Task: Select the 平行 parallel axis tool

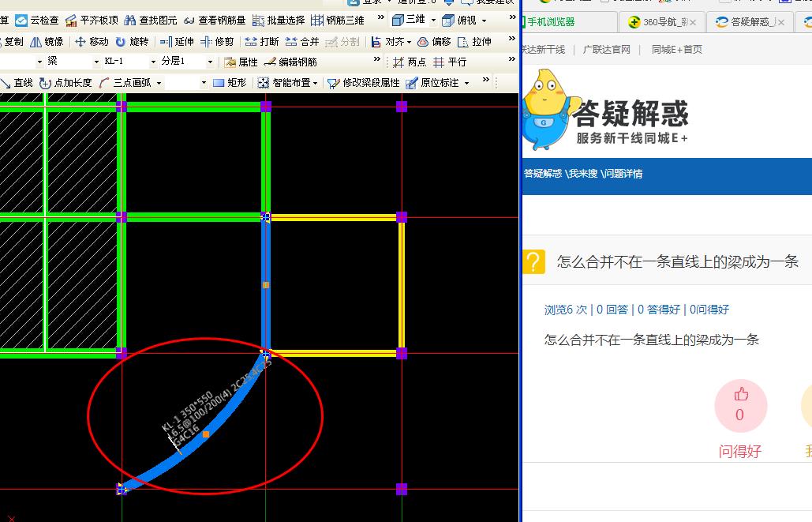Action: coord(450,62)
